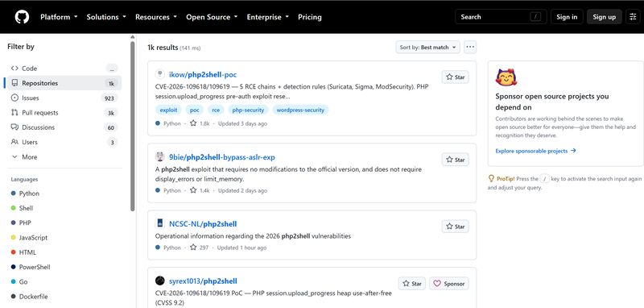Screen dimensions: 644x308
Task: Click Sign in button
Action: pos(567,17)
